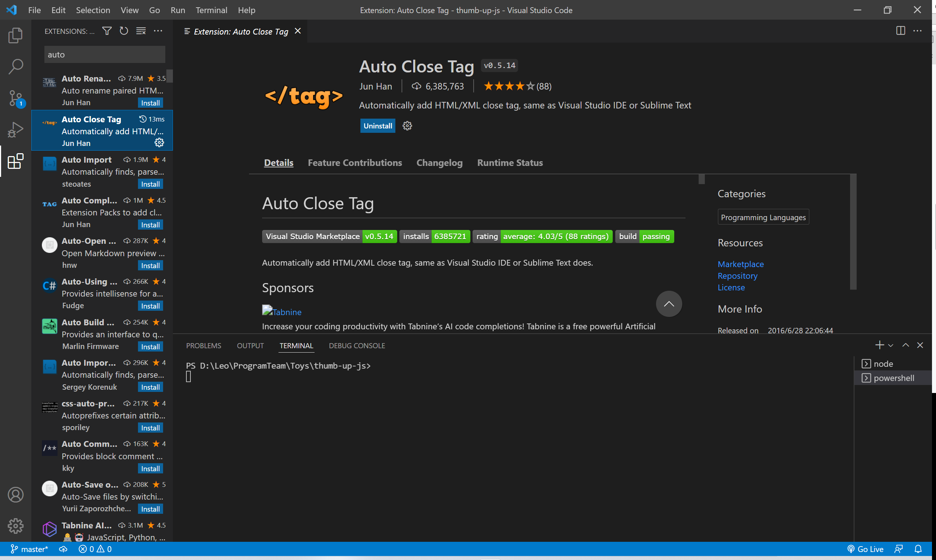Install Auto-Using extension by Fudge

coord(150,306)
